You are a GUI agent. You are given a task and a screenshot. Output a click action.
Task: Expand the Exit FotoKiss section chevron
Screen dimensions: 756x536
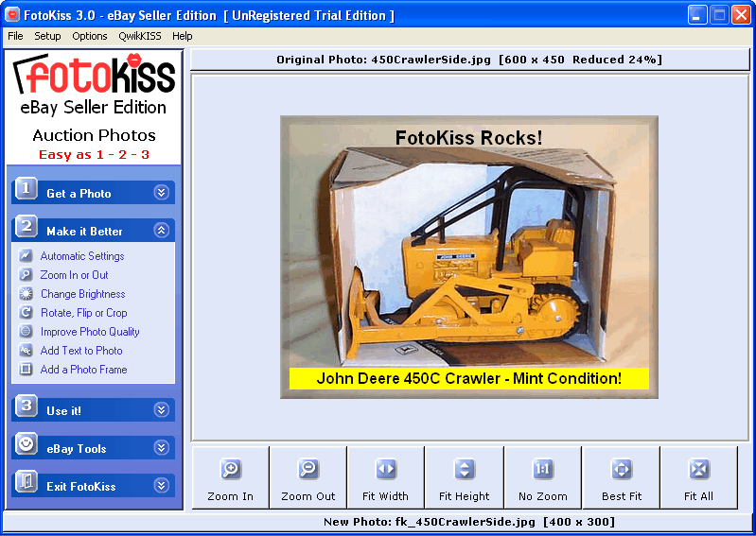pos(162,486)
